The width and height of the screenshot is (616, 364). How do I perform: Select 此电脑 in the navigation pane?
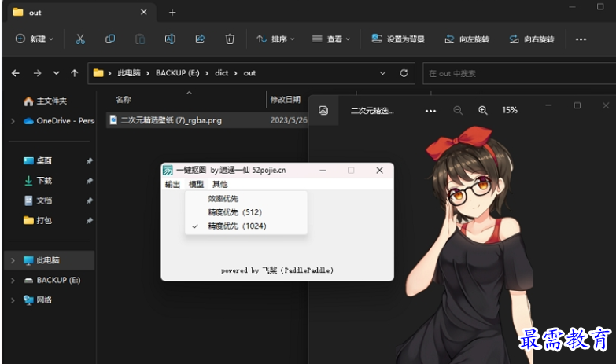49,260
